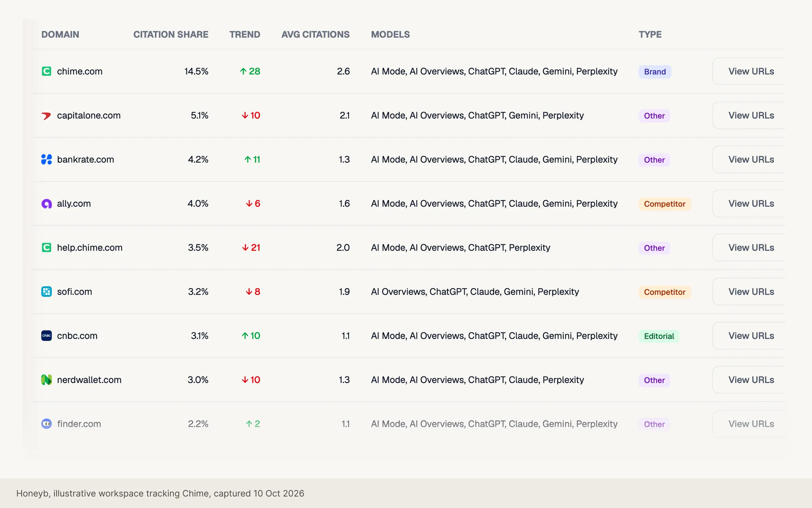Click the Other badge on capitalone.com row
Viewport: 812px width, 508px height.
(654, 116)
